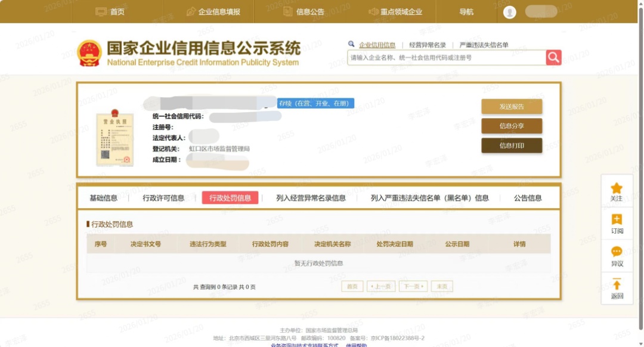The height and width of the screenshot is (347, 644).
Task: Click the red search magnifier button
Action: tap(553, 57)
